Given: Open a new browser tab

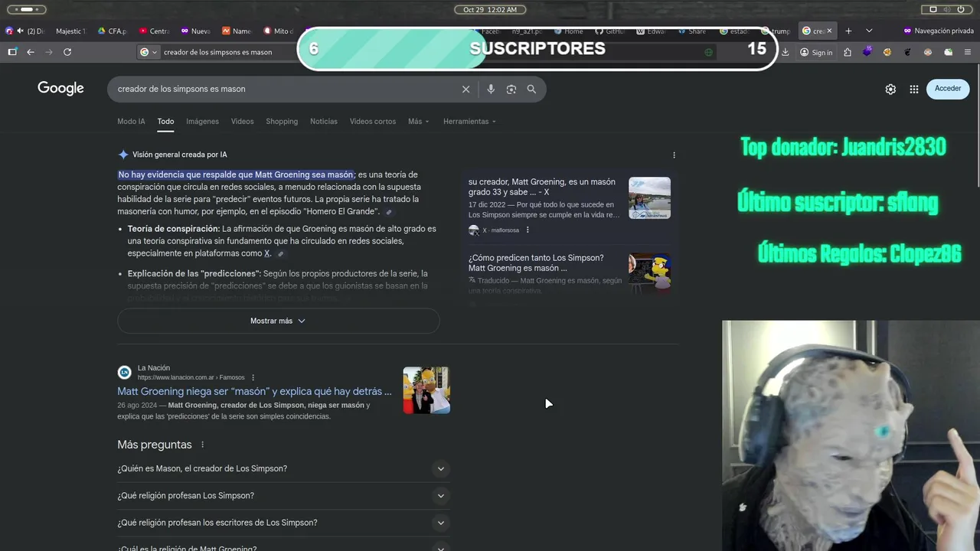Looking at the screenshot, I should [x=848, y=31].
